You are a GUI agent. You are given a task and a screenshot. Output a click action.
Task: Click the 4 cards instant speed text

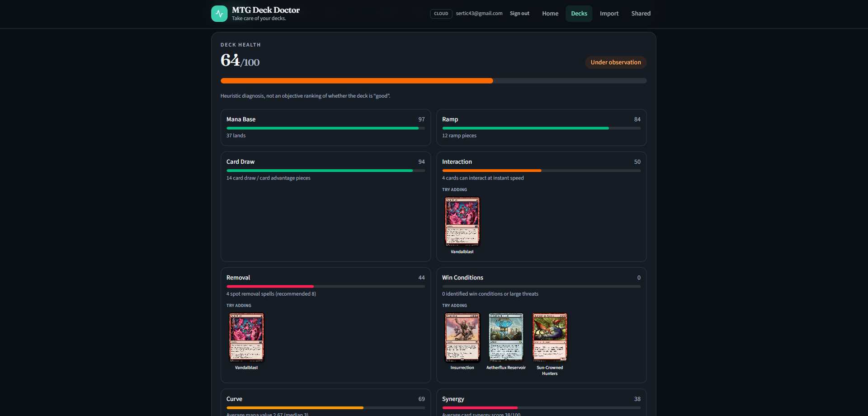click(483, 178)
